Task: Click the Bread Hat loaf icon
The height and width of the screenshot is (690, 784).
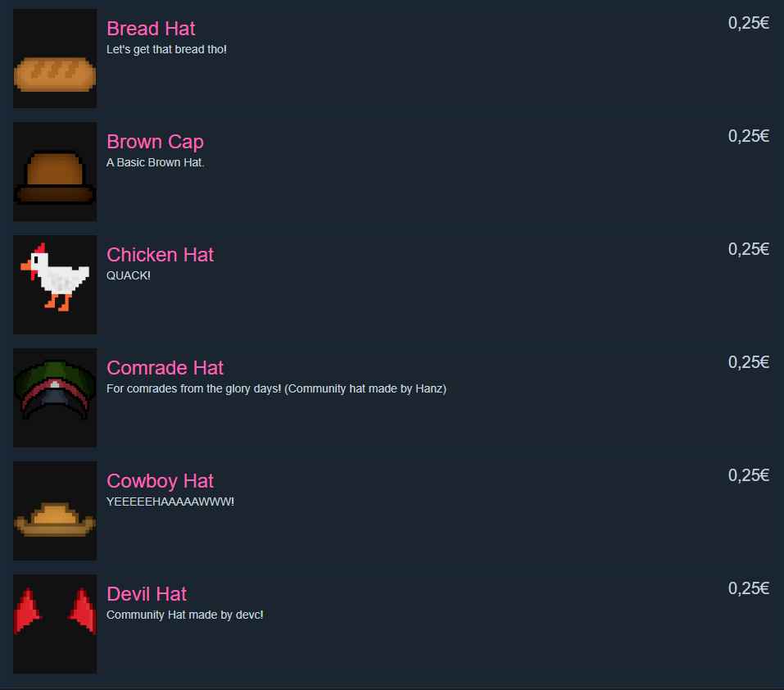Action: point(55,58)
